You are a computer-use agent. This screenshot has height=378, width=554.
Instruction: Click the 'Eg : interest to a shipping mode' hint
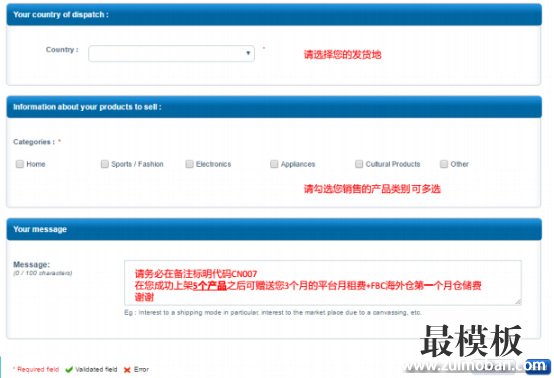(273, 313)
